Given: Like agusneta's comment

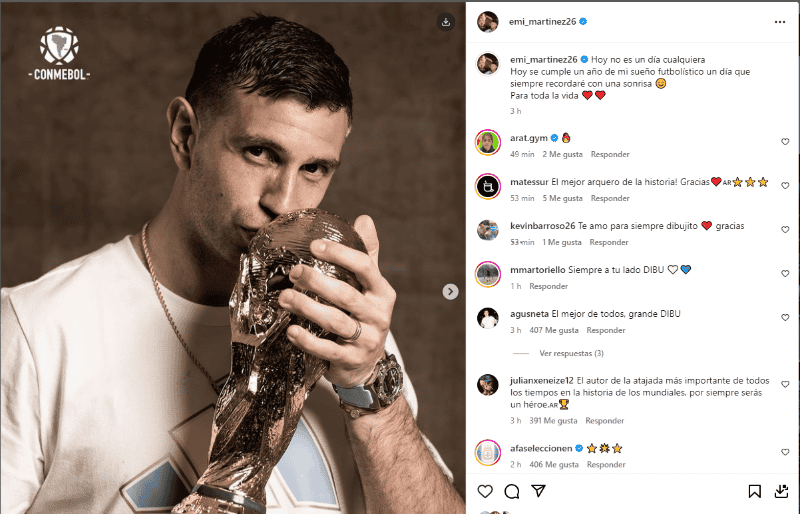Looking at the screenshot, I should [x=785, y=318].
